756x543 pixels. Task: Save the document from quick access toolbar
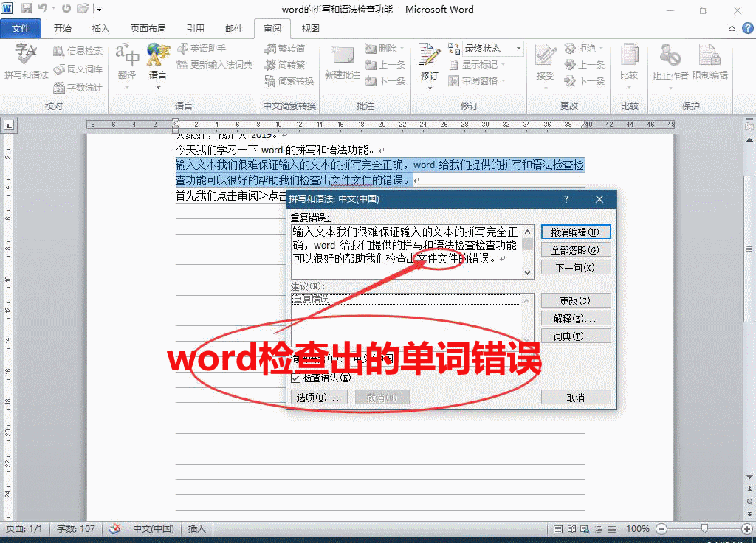26,9
